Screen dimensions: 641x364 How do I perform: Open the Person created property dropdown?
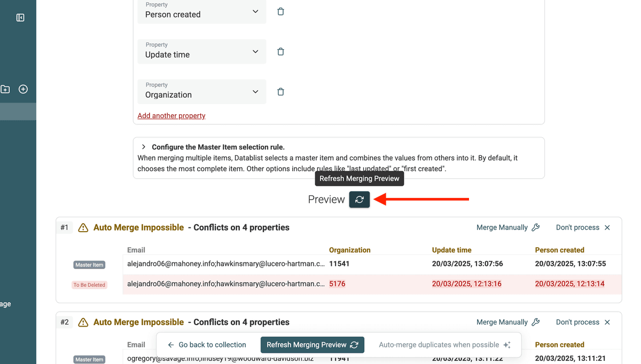click(202, 12)
